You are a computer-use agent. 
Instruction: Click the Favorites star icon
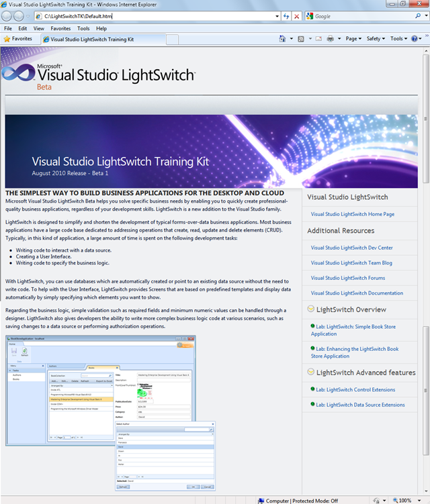click(x=7, y=39)
